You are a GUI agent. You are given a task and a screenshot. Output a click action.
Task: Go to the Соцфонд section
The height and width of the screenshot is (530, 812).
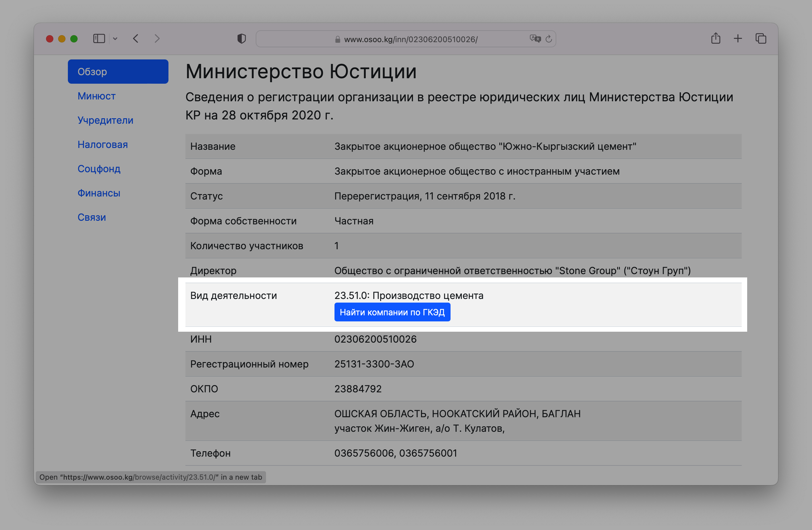click(99, 169)
